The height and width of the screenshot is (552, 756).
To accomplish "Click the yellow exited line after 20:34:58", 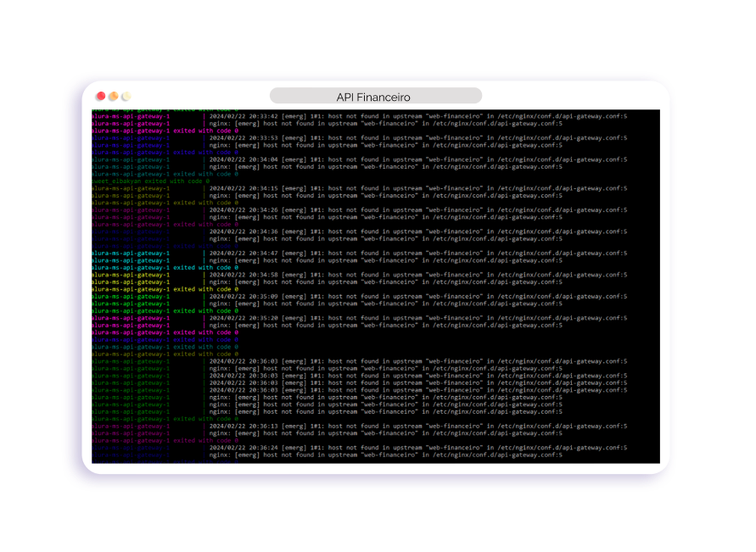I will [165, 289].
